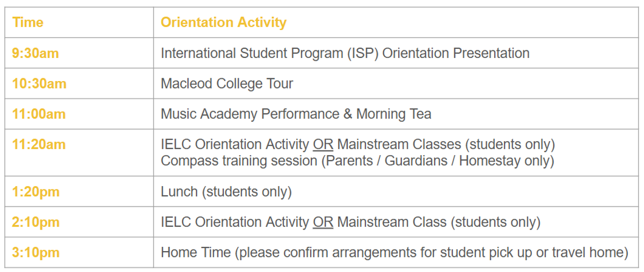The height and width of the screenshot is (272, 644).
Task: Select the 11:20am time cell
Action: point(39,144)
